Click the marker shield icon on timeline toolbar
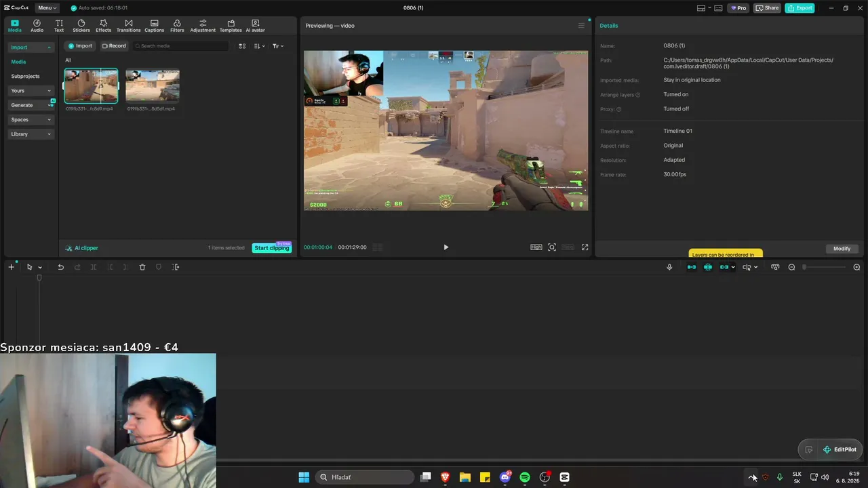The height and width of the screenshot is (488, 868). [159, 267]
